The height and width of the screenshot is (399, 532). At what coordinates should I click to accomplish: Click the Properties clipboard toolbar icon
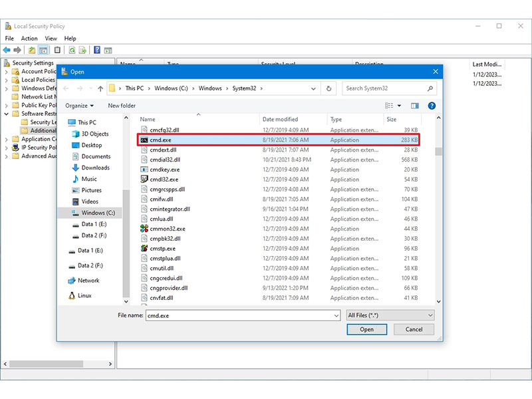click(x=57, y=51)
